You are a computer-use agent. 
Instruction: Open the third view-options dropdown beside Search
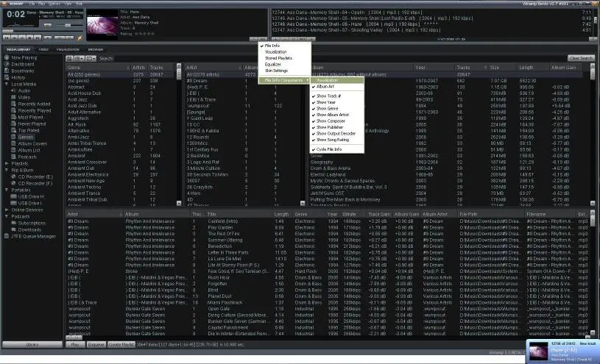[91, 58]
